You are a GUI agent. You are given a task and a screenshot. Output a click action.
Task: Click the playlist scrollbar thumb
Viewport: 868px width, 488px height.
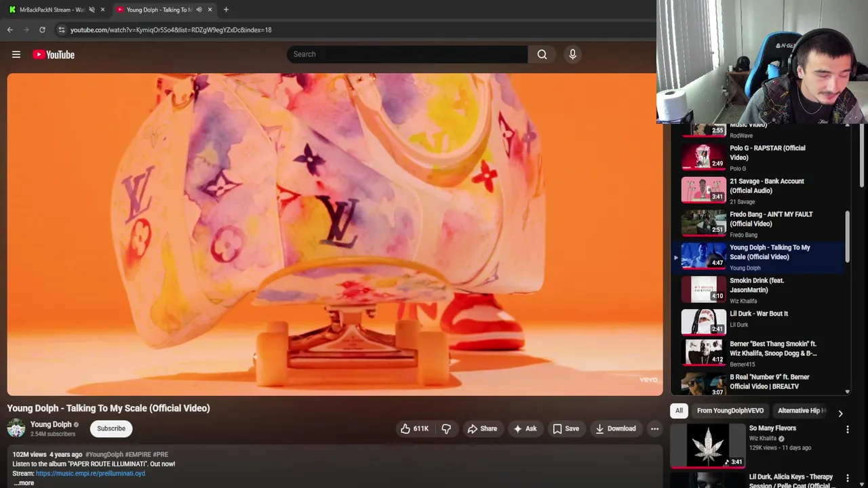coord(847,237)
